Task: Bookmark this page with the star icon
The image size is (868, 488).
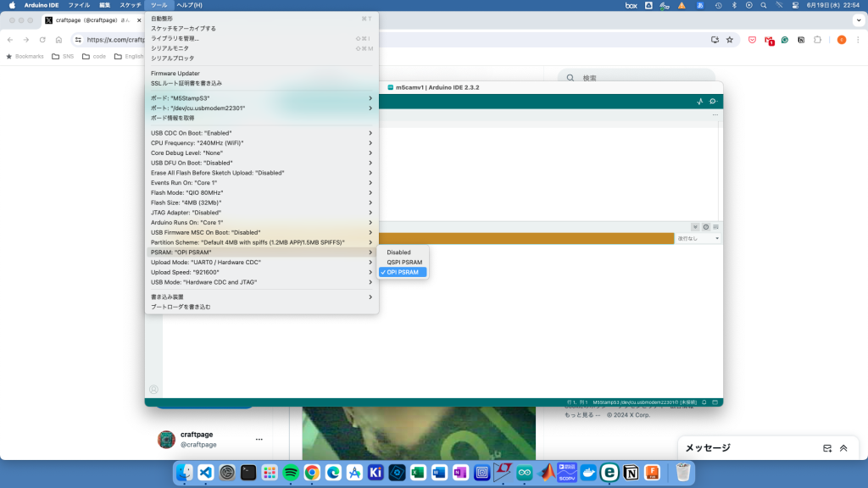Action: click(730, 40)
